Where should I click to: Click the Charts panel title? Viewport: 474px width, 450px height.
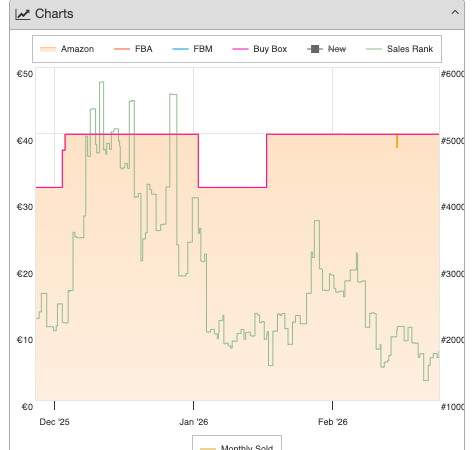(54, 14)
